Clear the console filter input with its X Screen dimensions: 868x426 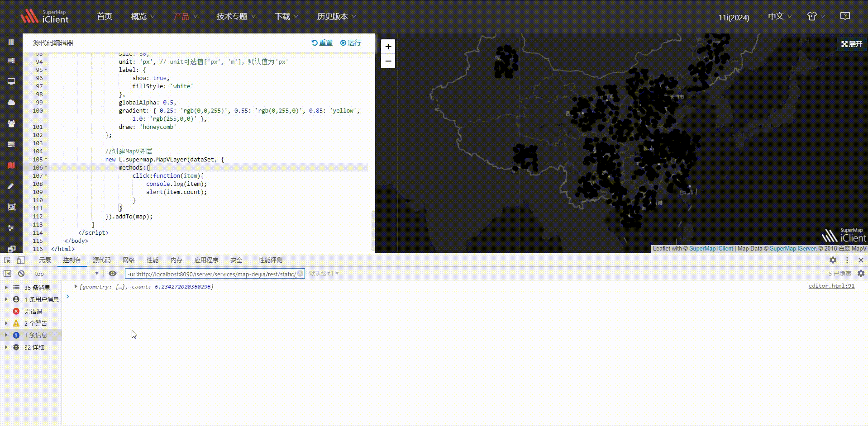click(x=300, y=273)
